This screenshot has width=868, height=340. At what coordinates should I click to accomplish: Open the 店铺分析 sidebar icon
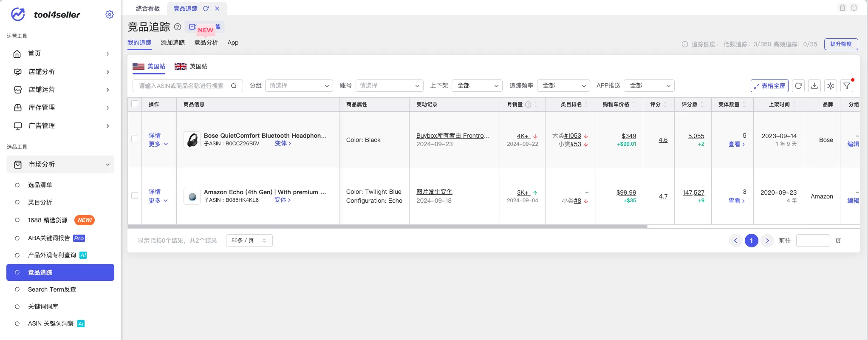tap(18, 72)
